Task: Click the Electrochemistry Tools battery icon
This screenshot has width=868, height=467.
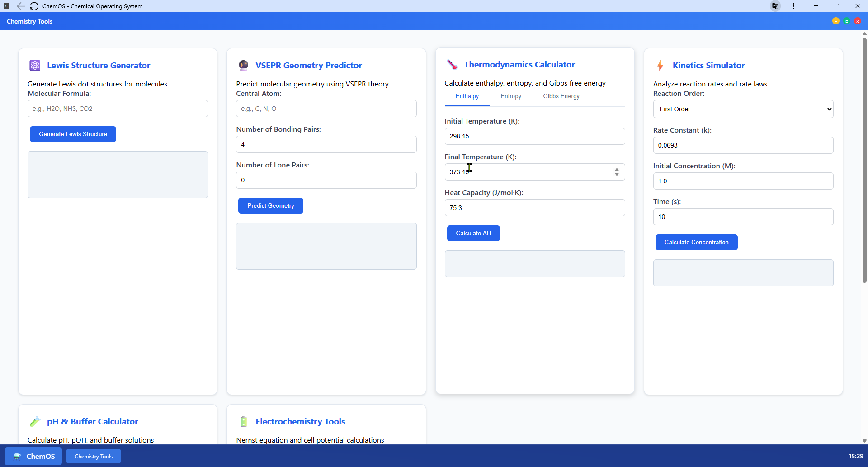Action: click(x=244, y=421)
